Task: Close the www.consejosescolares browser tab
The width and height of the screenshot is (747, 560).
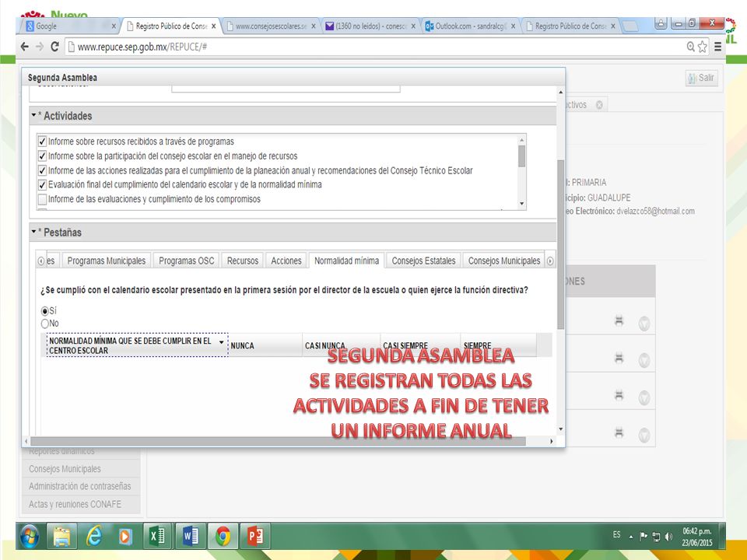Action: [x=314, y=26]
